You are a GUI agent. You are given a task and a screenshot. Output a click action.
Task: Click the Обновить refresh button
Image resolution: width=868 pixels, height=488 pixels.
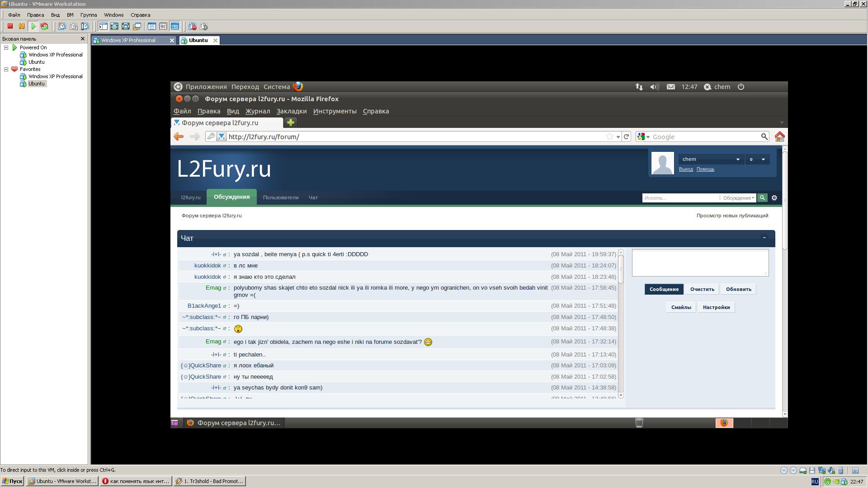point(738,289)
